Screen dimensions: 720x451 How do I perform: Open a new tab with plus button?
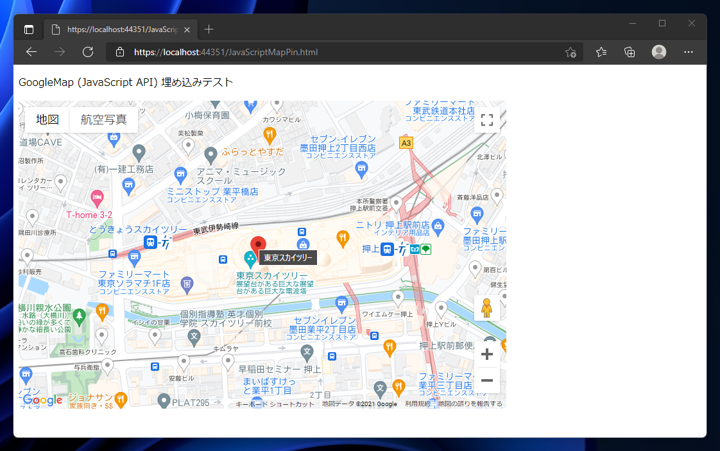(x=209, y=29)
